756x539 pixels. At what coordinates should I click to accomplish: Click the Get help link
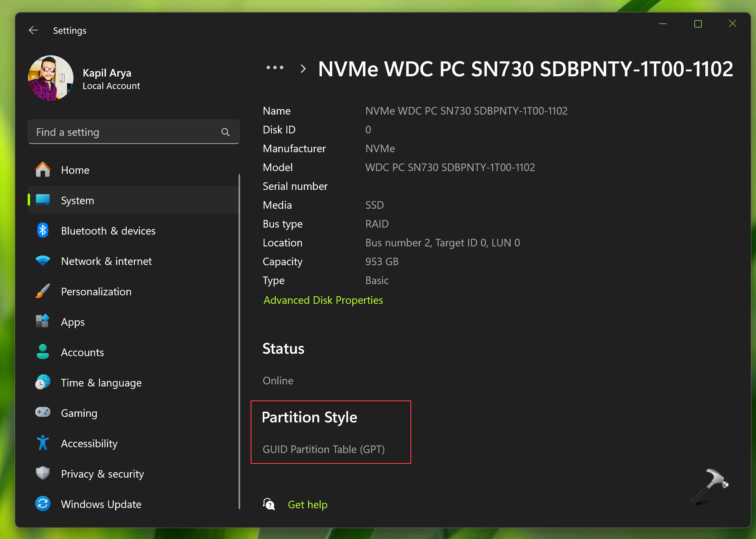coord(307,504)
